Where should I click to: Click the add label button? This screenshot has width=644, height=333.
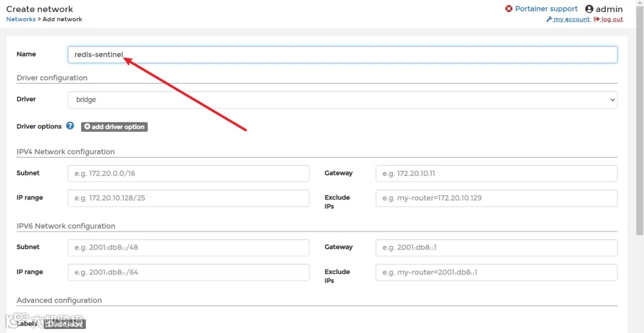[x=65, y=325]
